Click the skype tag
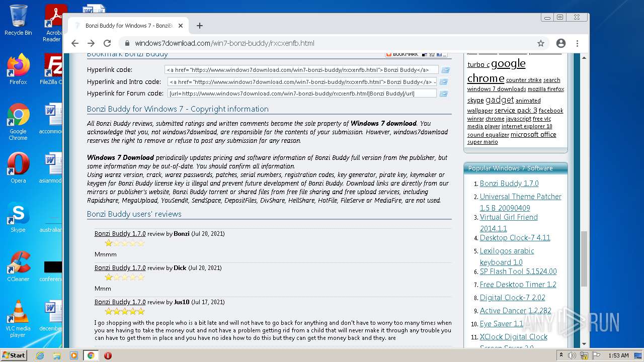The image size is (644, 362). (475, 101)
